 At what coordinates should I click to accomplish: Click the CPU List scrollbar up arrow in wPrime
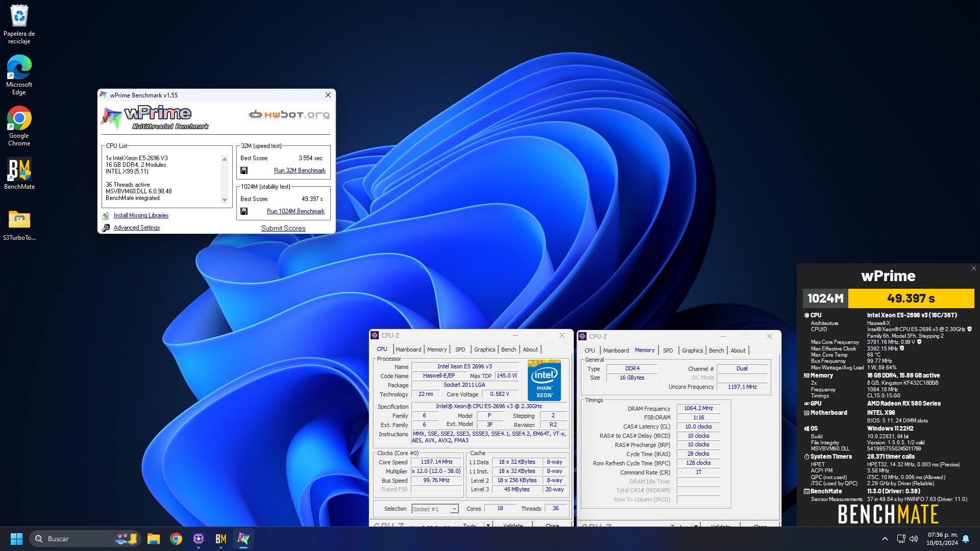pos(225,159)
